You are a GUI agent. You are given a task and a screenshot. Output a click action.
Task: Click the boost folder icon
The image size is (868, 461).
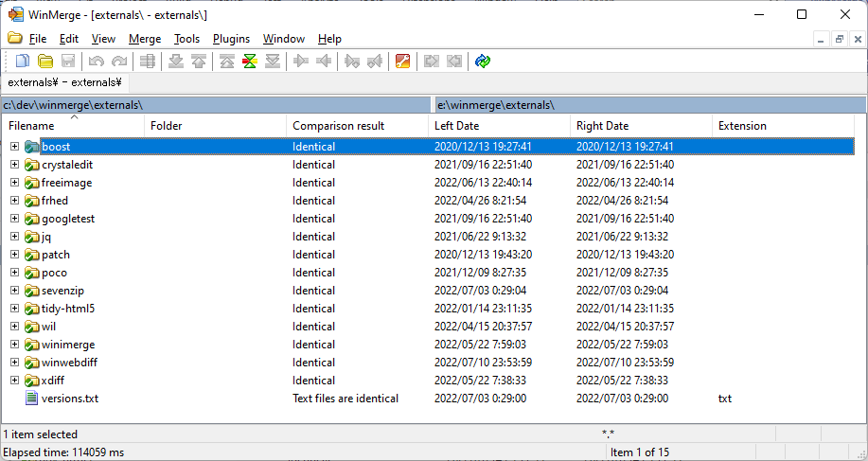pos(31,147)
